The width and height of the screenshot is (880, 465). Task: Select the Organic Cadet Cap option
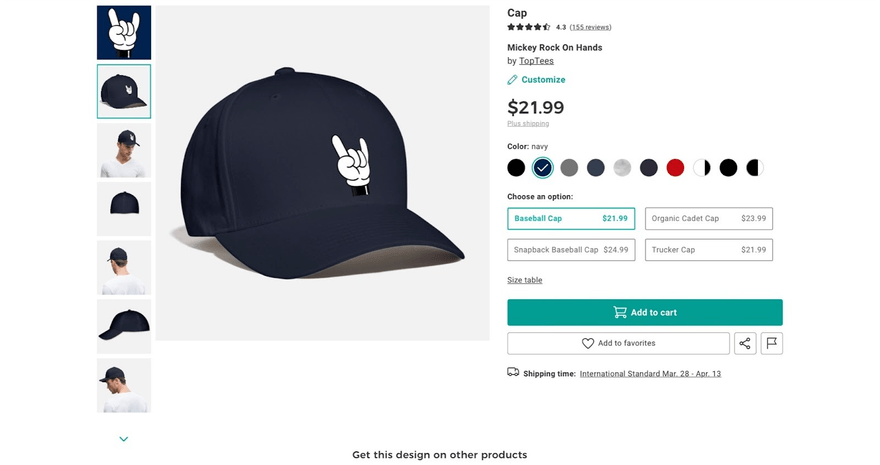(x=708, y=218)
